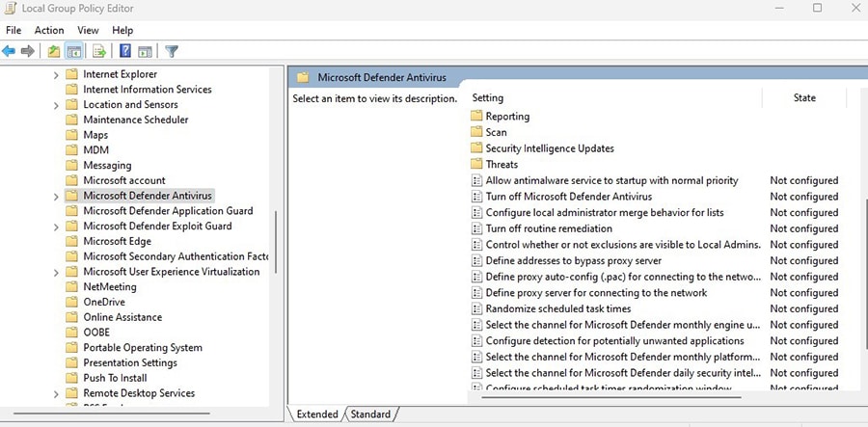Image resolution: width=868 pixels, height=427 pixels.
Task: Click the tree pane horizontal scrollbar
Action: [x=112, y=414]
